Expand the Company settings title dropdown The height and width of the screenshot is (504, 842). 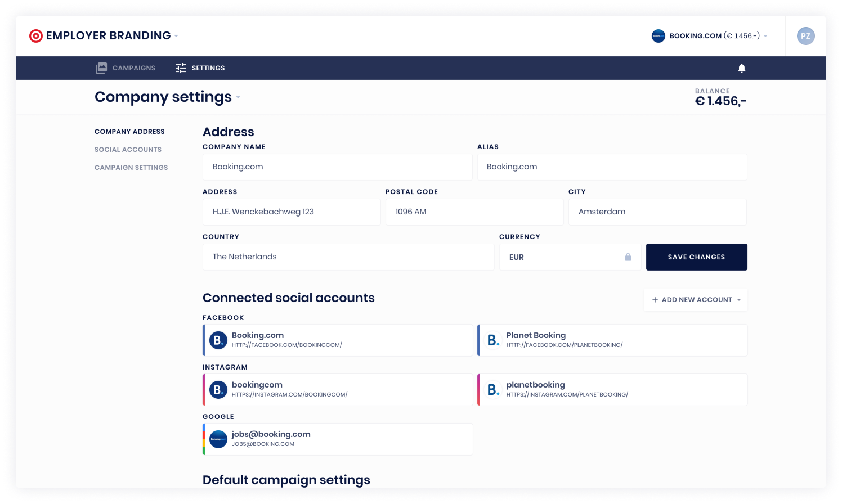pos(238,97)
